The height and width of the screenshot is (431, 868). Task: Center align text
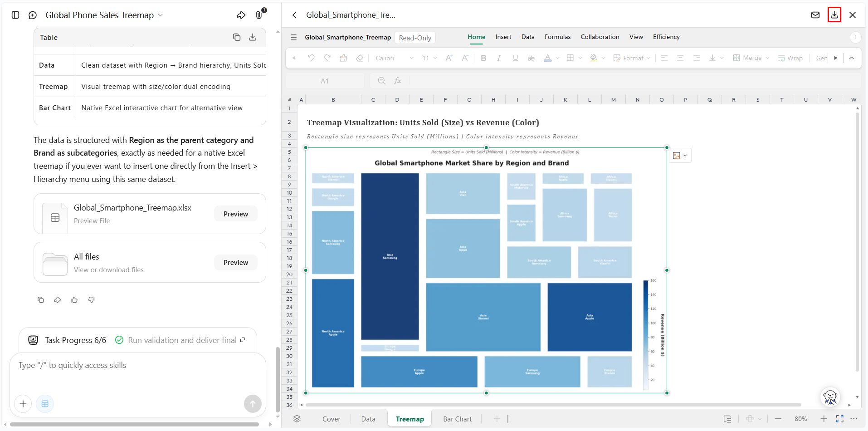coord(680,58)
